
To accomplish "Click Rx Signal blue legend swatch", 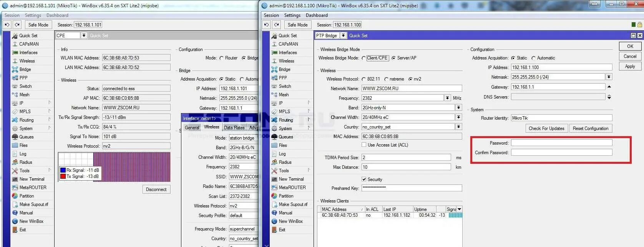I will pos(63,170).
